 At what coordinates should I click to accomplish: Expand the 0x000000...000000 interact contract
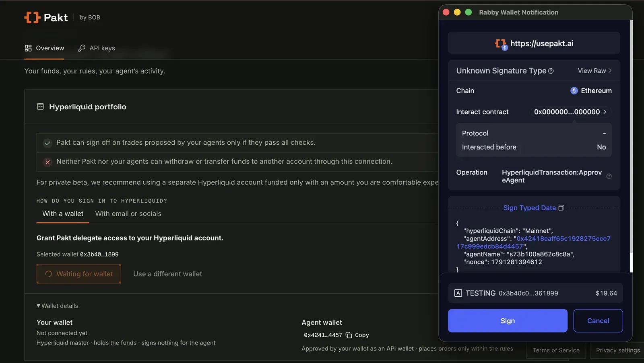(x=570, y=112)
